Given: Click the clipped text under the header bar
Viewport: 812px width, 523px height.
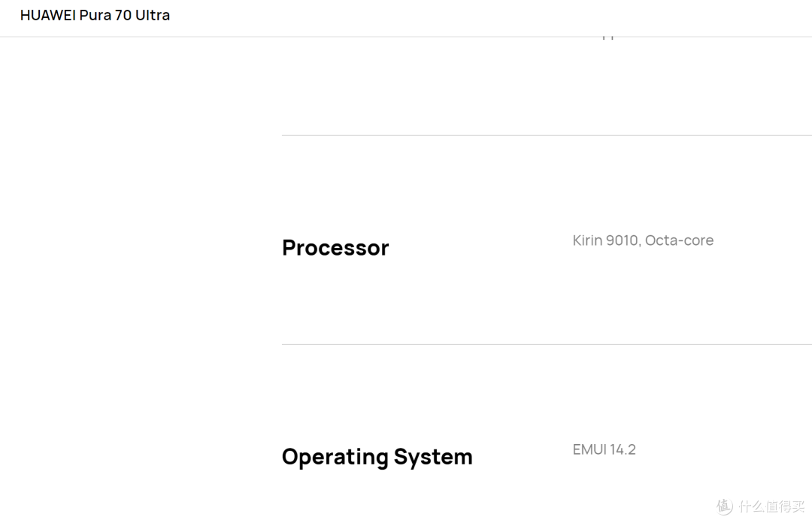Looking at the screenshot, I should coord(608,38).
